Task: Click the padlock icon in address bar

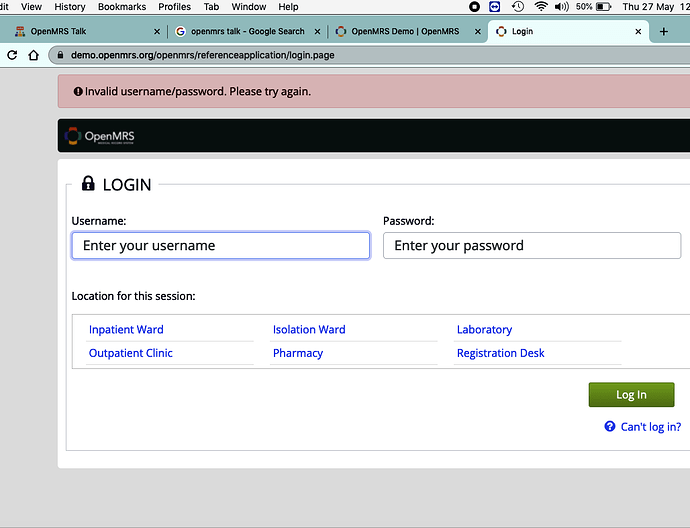Action: click(61, 55)
